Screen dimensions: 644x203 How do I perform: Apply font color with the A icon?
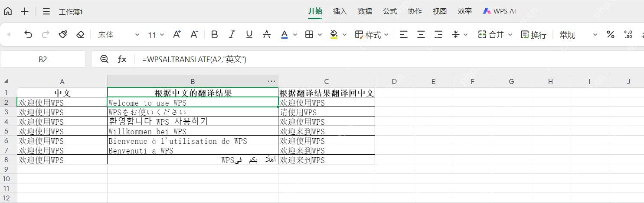click(284, 34)
